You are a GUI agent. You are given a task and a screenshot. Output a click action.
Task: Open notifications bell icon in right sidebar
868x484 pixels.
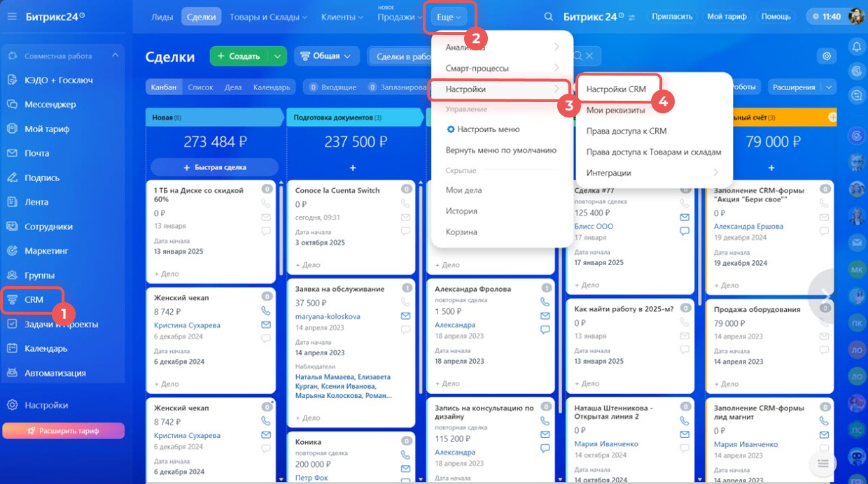point(855,47)
